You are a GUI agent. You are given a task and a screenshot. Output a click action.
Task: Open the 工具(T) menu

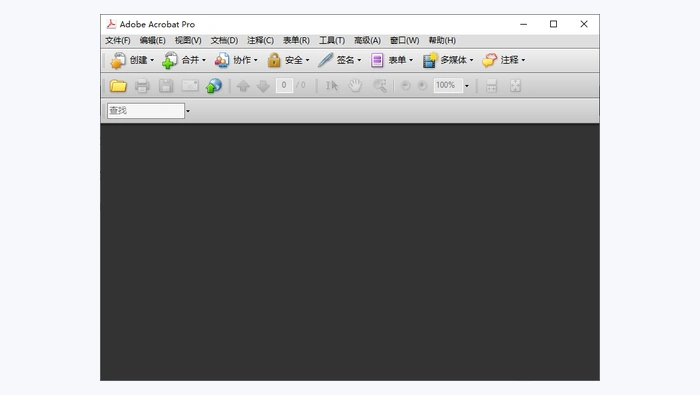point(332,41)
